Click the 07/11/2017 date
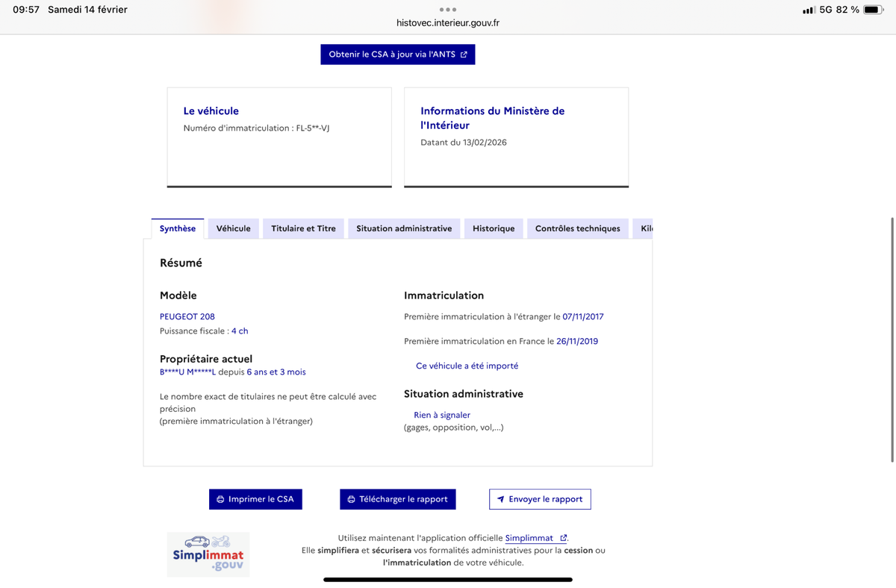This screenshot has width=896, height=588. point(583,316)
